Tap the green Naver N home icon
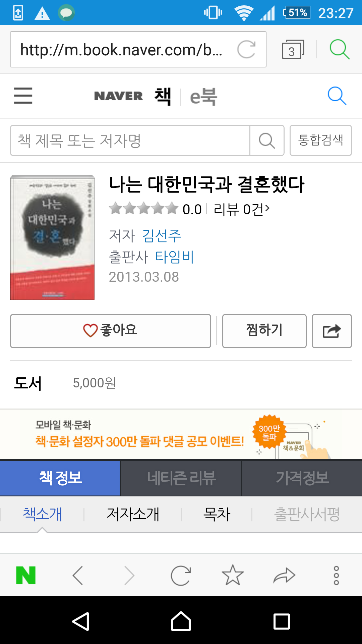The image size is (362, 644). pyautogui.click(x=26, y=575)
